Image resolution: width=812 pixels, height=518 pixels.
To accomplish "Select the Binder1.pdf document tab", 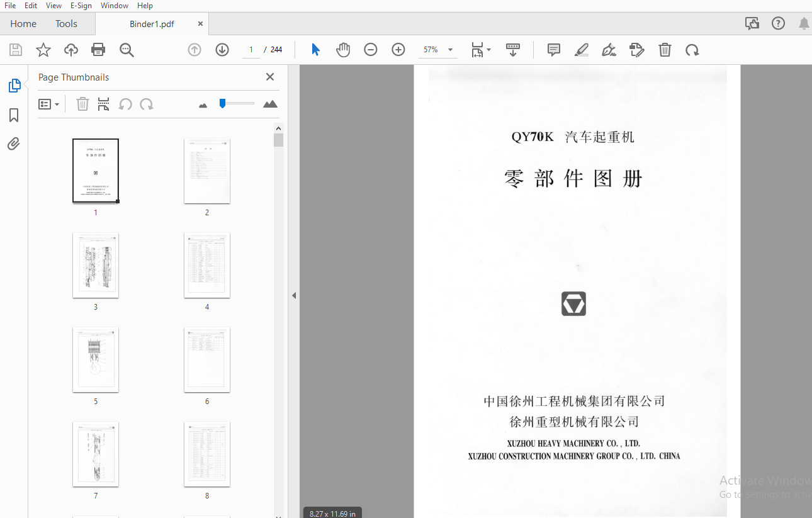I will click(x=152, y=24).
